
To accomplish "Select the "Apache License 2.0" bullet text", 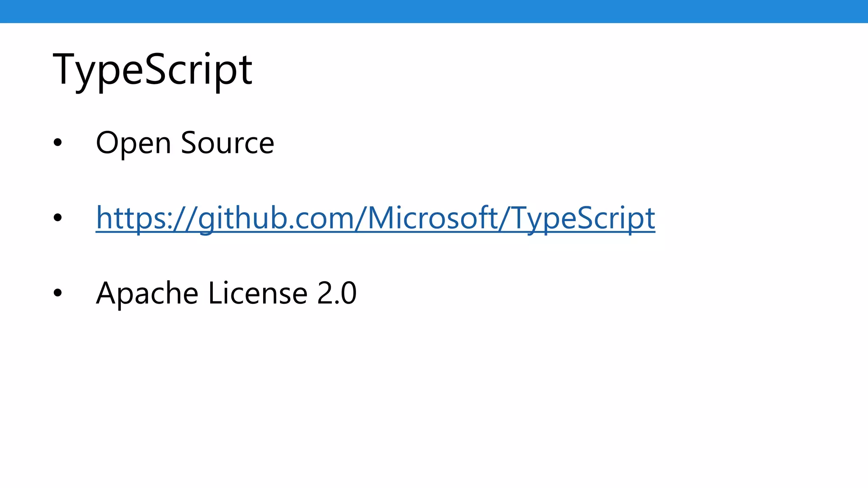I will (226, 293).
